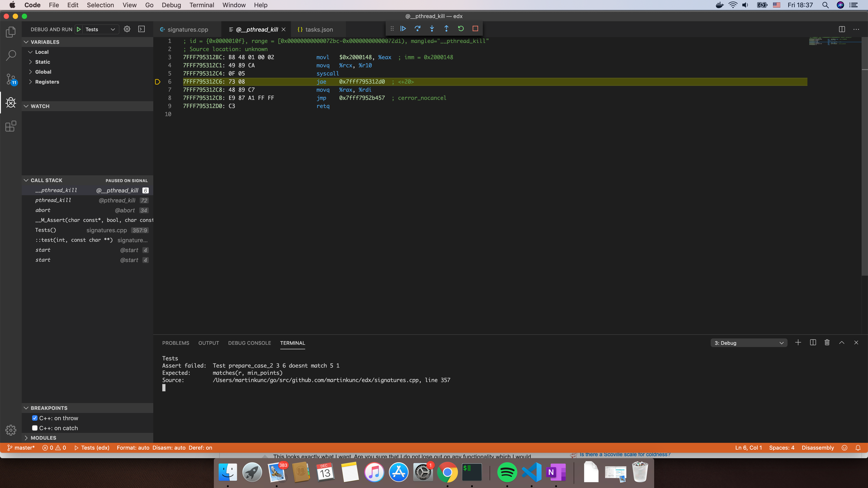The height and width of the screenshot is (488, 868).
Task: Click the Step Over debug icon
Action: pos(417,29)
